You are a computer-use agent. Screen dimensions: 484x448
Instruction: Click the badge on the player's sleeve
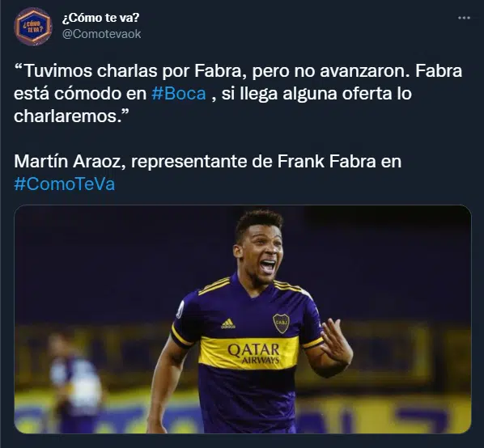pyautogui.click(x=180, y=308)
